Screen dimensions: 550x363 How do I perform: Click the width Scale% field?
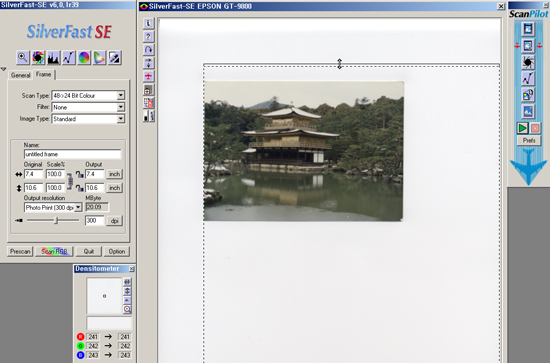55,174
